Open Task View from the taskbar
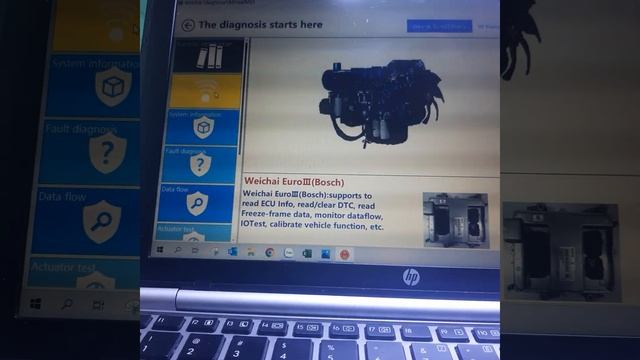The width and height of the screenshot is (640, 360). click(x=195, y=250)
